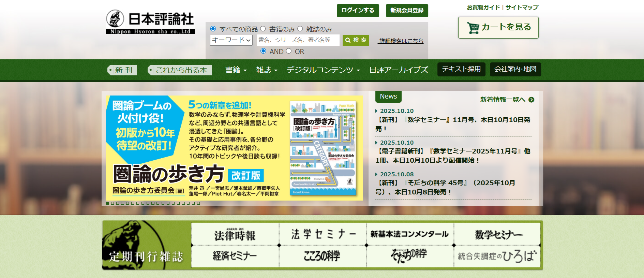Screen dimensions: 644x278
Task: Open the こころの科学 magazine logo
Action: pos(322,256)
